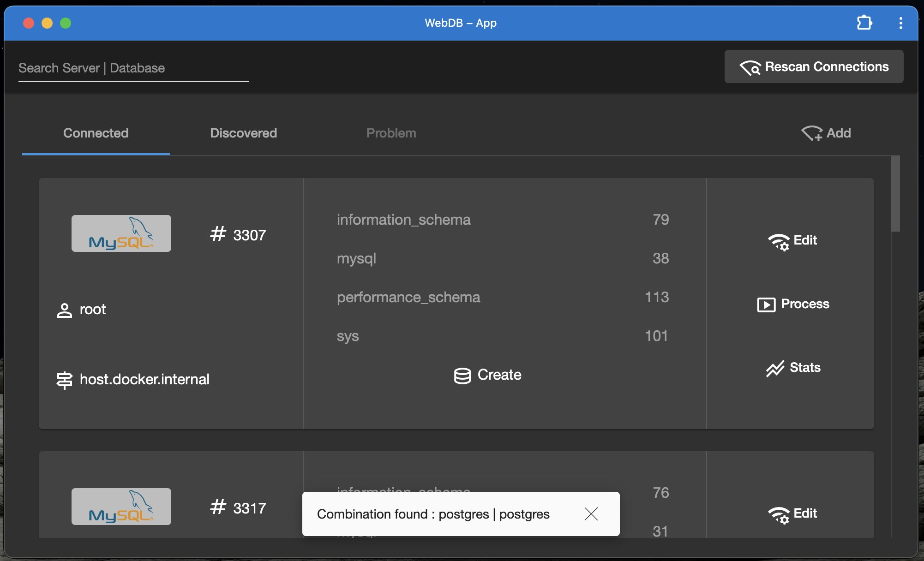Click the table count 113
The height and width of the screenshot is (561, 924).
(x=657, y=297)
